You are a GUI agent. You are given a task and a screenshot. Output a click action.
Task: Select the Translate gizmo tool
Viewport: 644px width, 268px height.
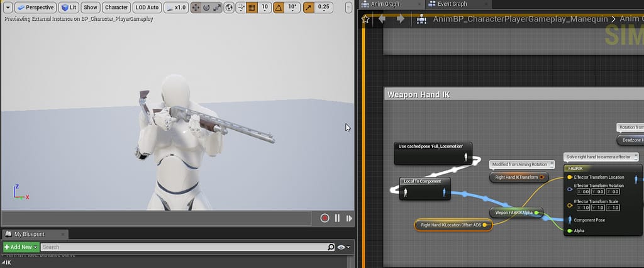(x=196, y=8)
